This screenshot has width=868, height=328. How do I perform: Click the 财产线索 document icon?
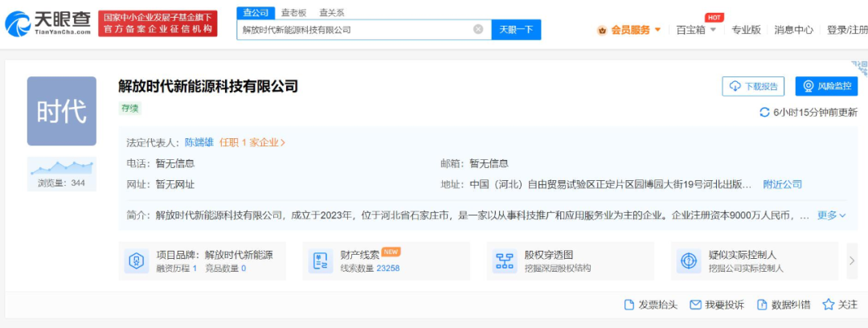pos(320,261)
